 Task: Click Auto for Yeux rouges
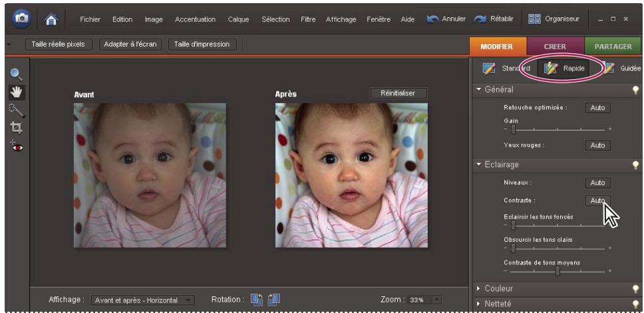point(597,145)
